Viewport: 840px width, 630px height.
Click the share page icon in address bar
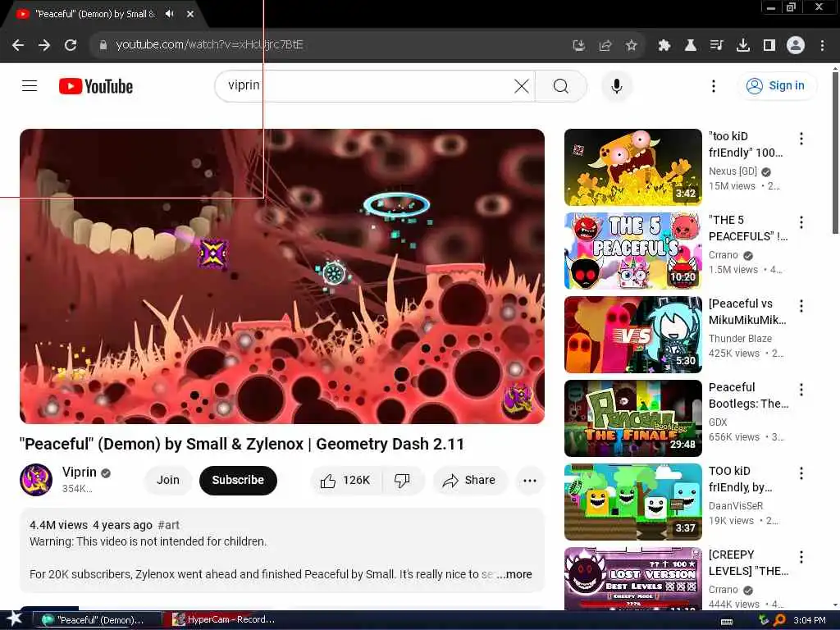click(605, 46)
